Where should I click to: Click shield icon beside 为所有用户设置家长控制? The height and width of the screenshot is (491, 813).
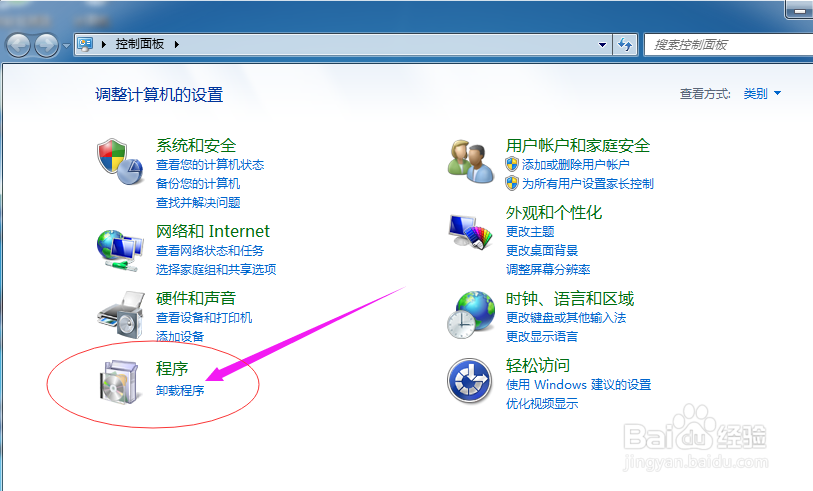tap(512, 183)
